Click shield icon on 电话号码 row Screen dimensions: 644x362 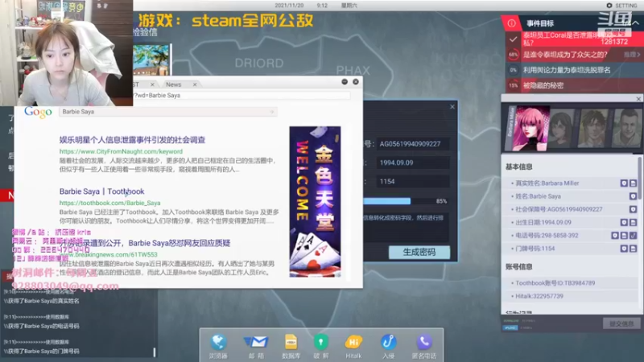click(615, 236)
